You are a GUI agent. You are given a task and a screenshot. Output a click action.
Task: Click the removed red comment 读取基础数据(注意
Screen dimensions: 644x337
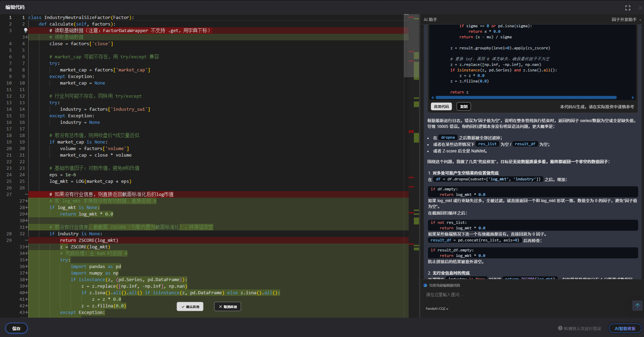tap(130, 30)
